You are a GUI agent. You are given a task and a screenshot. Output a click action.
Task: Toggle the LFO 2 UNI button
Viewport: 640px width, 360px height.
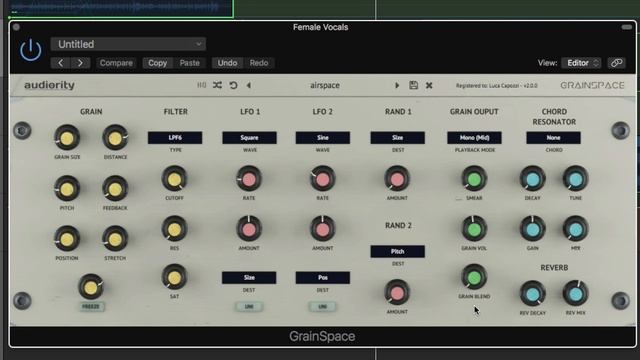(x=322, y=307)
